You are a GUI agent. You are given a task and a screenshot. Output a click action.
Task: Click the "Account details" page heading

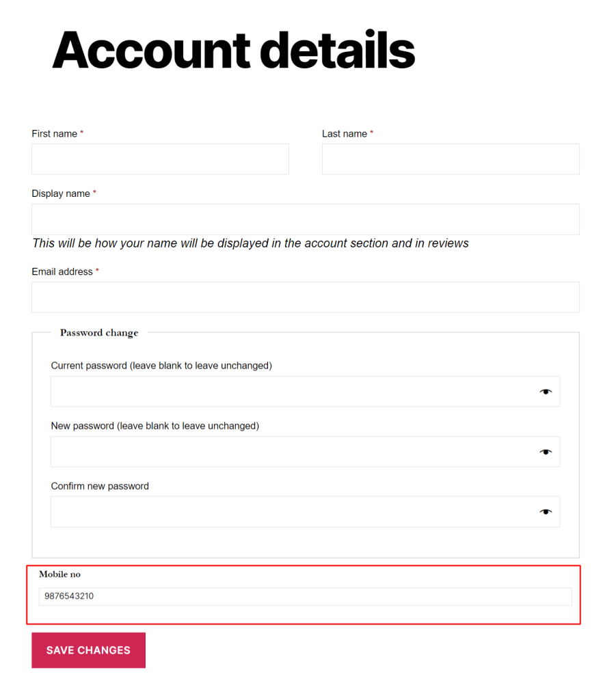[x=234, y=51]
